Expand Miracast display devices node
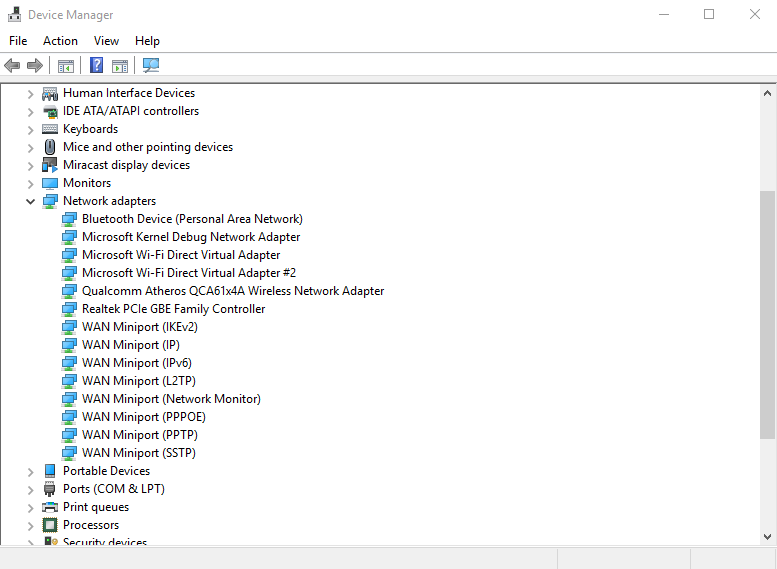 (x=30, y=166)
